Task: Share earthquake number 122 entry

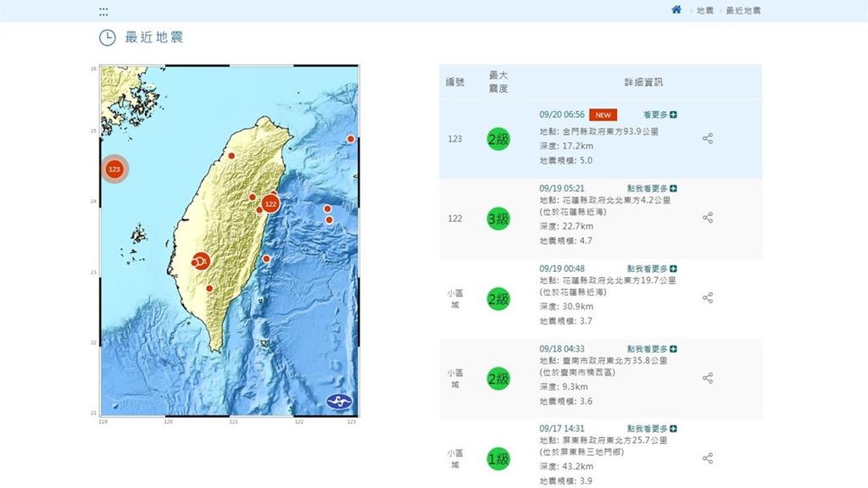Action: click(x=708, y=218)
